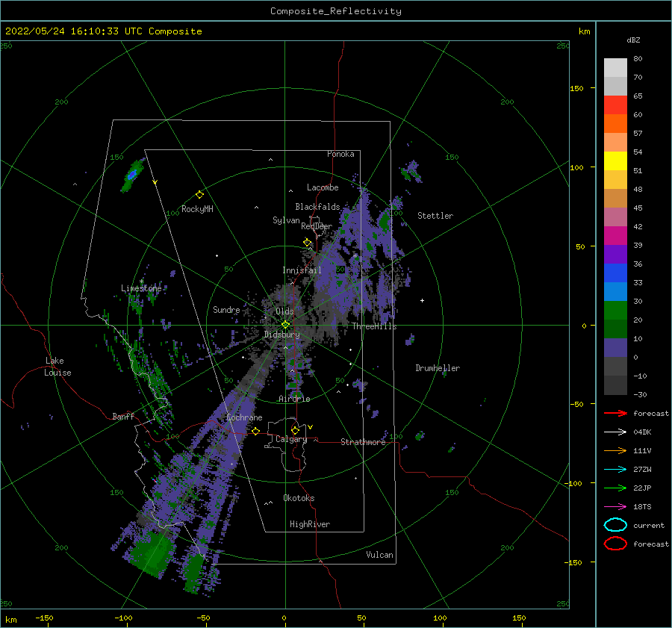This screenshot has height=628, width=672.
Task: Click the yellow V marker east of Calgary
Action: (x=311, y=427)
